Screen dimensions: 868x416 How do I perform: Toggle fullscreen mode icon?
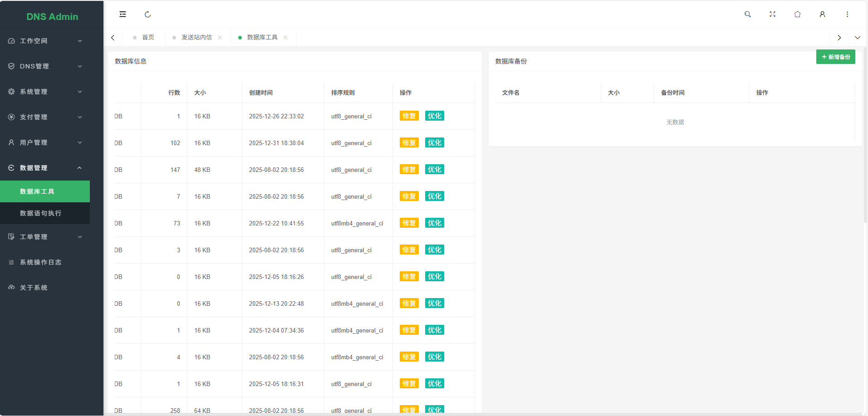772,15
